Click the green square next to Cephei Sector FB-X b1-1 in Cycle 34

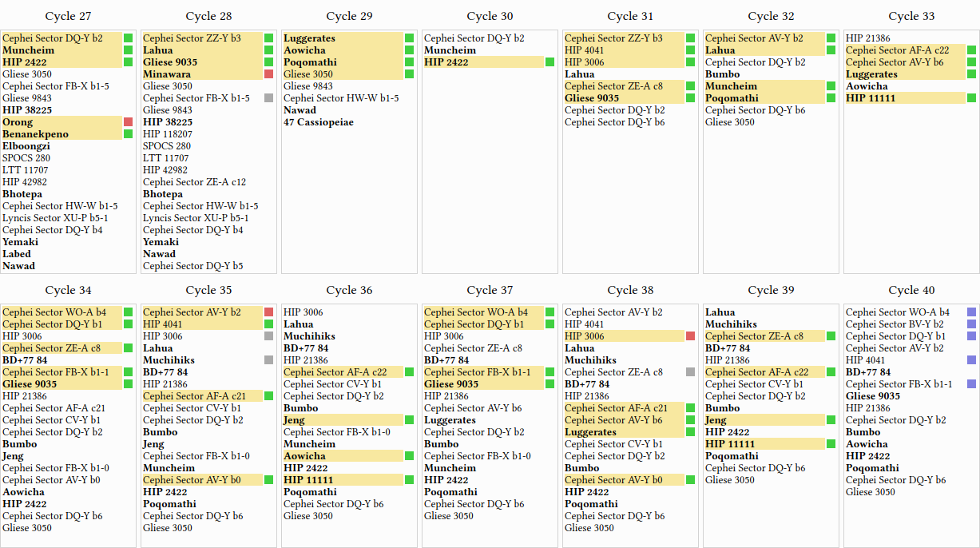[128, 372]
